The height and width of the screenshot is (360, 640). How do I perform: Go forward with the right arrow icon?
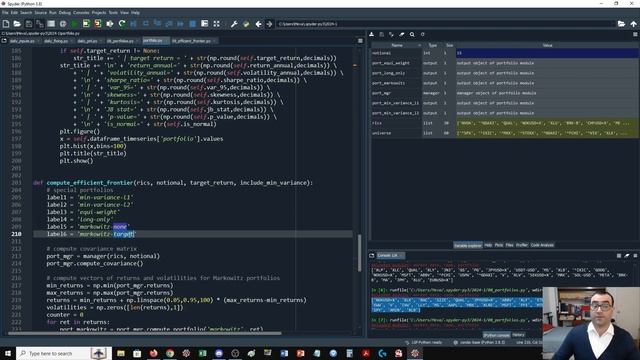(269, 24)
